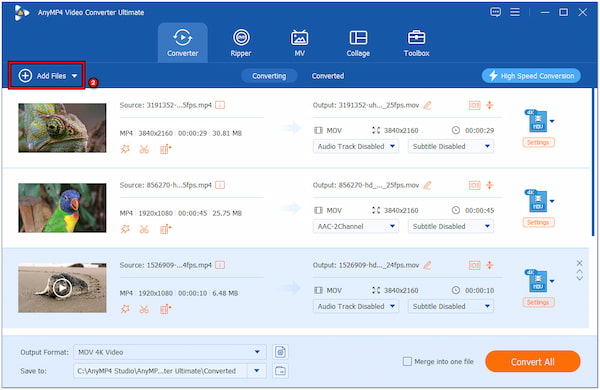Move the 1526909 video down in list
Image resolution: width=600 pixels, height=390 pixels.
point(579,278)
